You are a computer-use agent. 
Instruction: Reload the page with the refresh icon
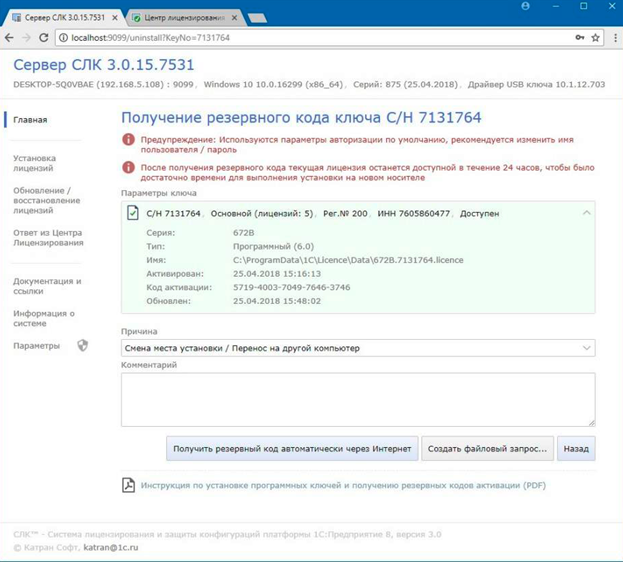(x=44, y=37)
